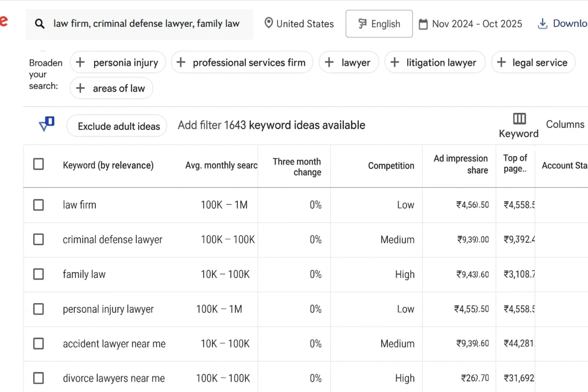Sort by Three month change column
The width and height of the screenshot is (588, 392).
point(296,166)
